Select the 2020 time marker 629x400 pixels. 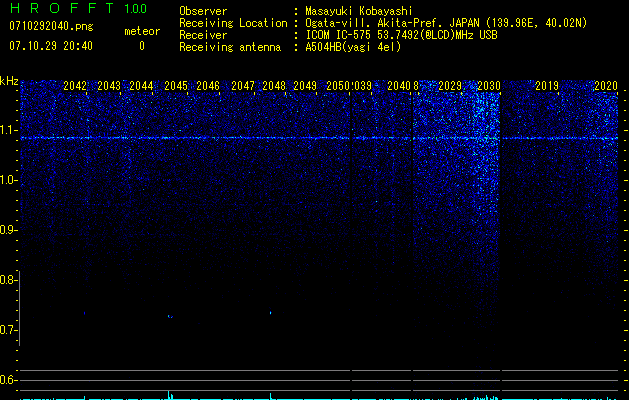pos(606,86)
